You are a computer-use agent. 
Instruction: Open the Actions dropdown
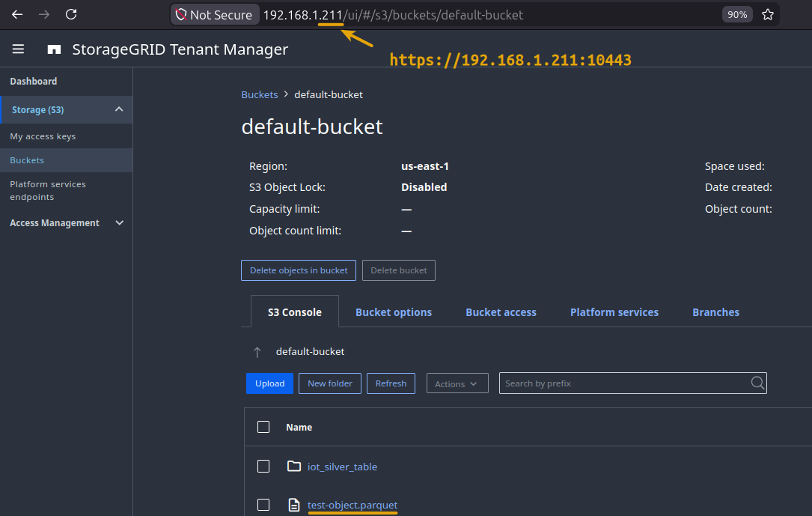(457, 383)
